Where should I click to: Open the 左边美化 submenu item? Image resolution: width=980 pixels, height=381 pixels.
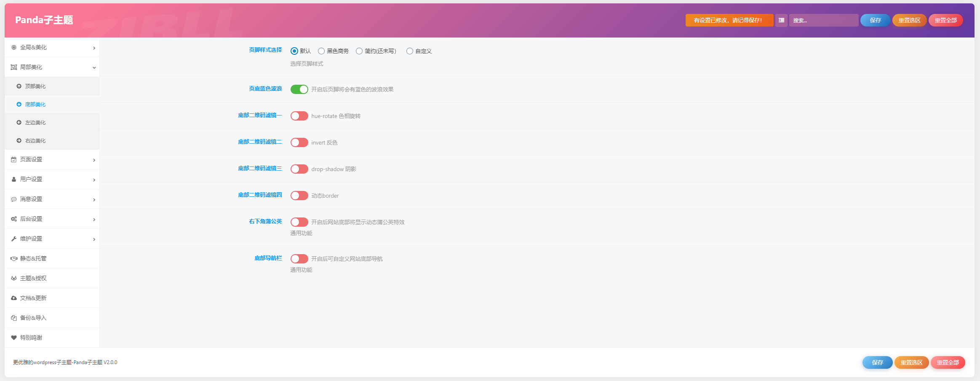[x=52, y=123]
